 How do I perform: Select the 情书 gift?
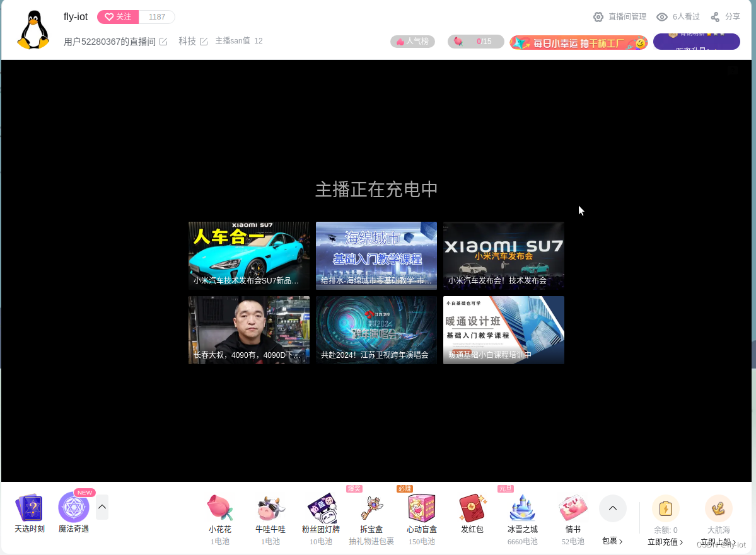[x=573, y=520]
